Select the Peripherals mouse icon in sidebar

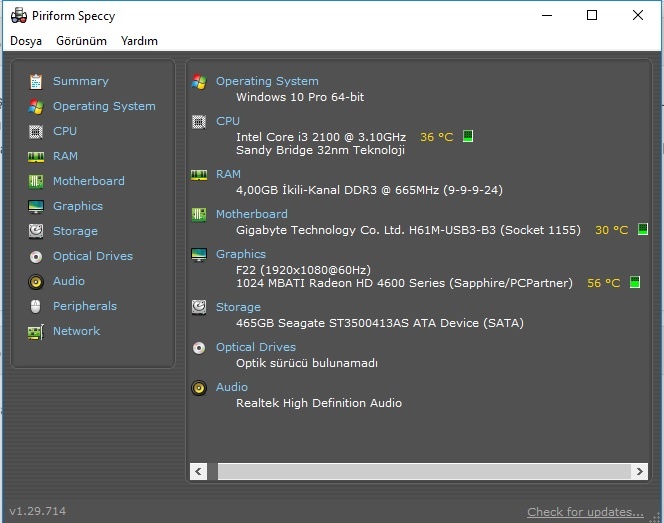coord(36,306)
